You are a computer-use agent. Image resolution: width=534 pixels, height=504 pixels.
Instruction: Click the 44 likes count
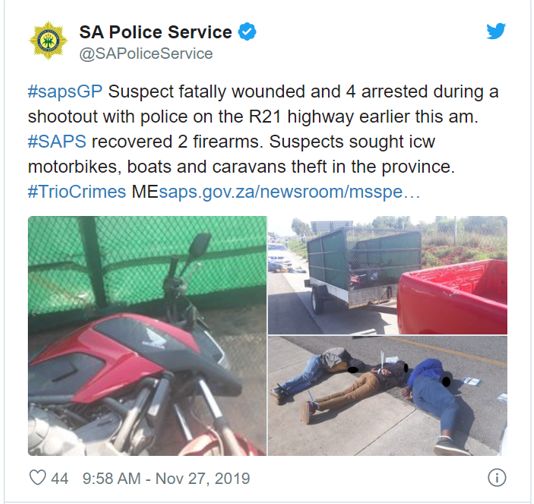(x=60, y=478)
